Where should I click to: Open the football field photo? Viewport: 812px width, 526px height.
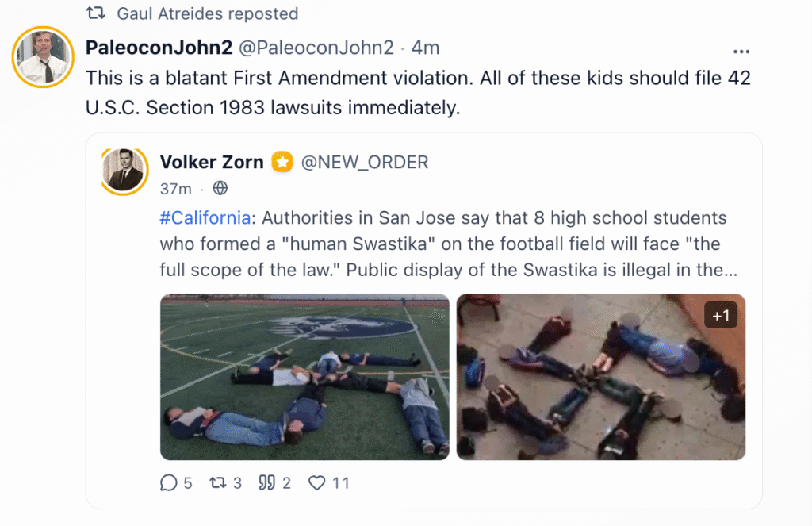pyautogui.click(x=304, y=377)
